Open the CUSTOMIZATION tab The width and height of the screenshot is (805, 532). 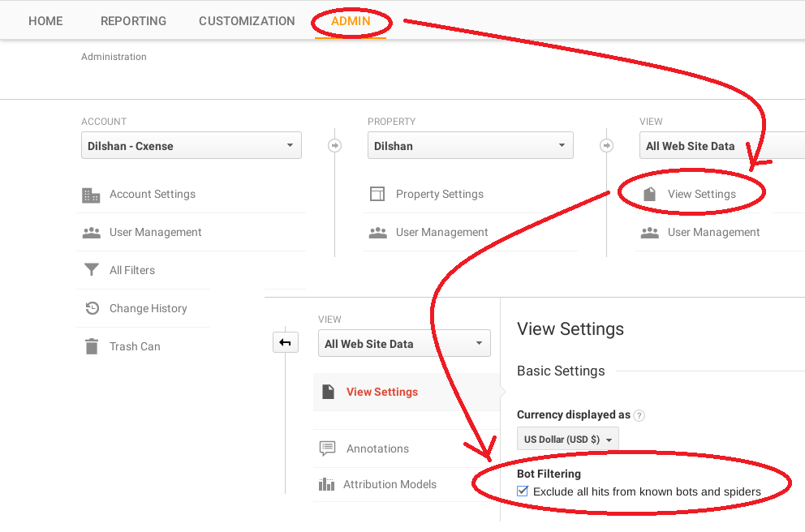247,21
